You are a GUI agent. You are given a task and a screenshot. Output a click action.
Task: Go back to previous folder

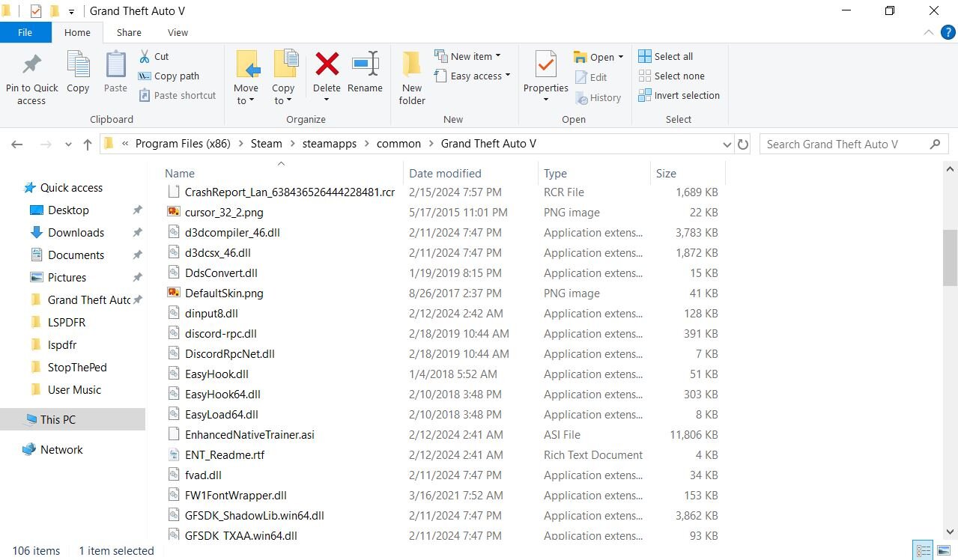click(17, 144)
